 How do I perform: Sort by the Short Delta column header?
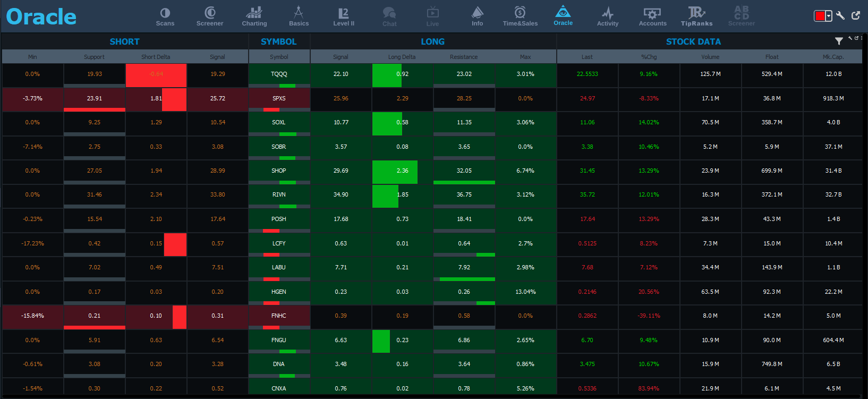(x=156, y=57)
